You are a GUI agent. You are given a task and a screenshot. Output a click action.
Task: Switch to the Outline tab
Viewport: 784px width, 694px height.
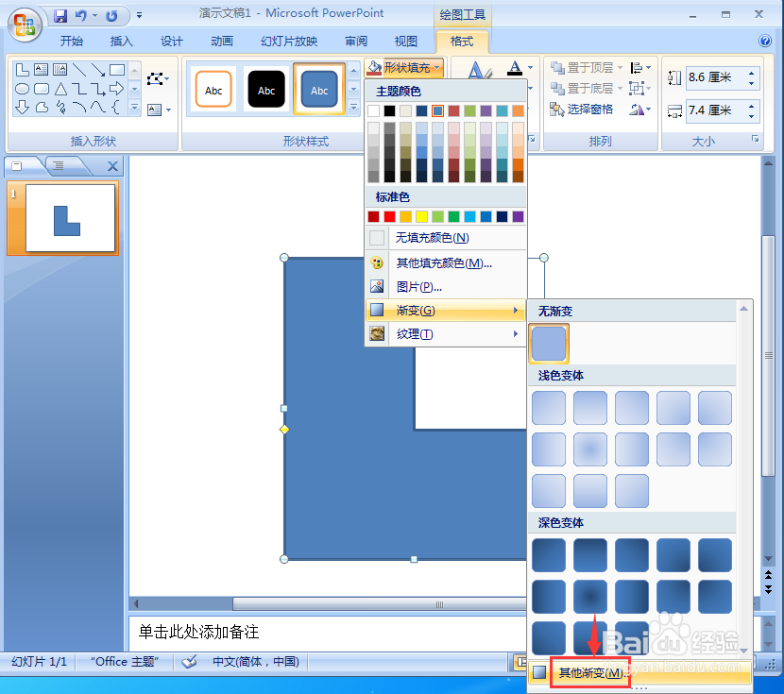(59, 165)
